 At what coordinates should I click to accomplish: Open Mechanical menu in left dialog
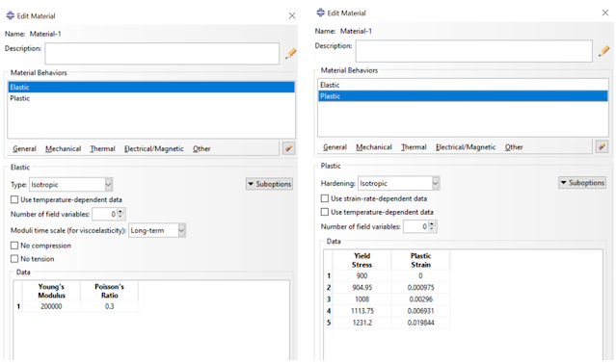[x=64, y=148]
